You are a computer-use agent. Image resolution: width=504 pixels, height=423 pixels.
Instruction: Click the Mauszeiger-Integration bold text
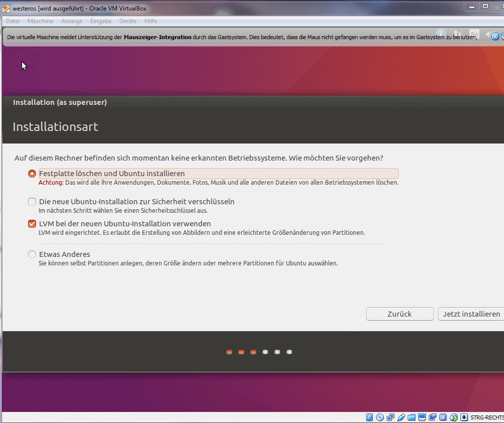157,37
